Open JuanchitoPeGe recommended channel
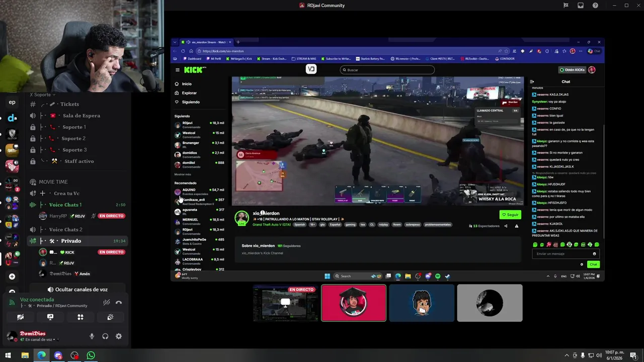 pos(199,241)
